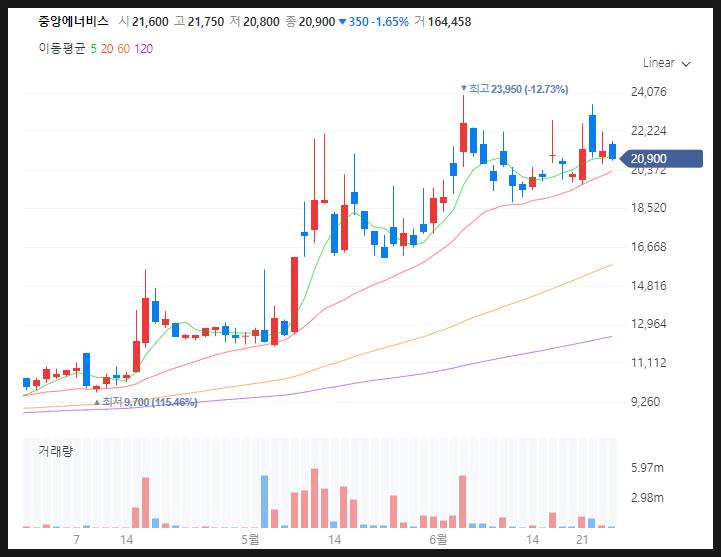The image size is (721, 557).
Task: Click the 6월 date axis label
Action: coord(438,539)
